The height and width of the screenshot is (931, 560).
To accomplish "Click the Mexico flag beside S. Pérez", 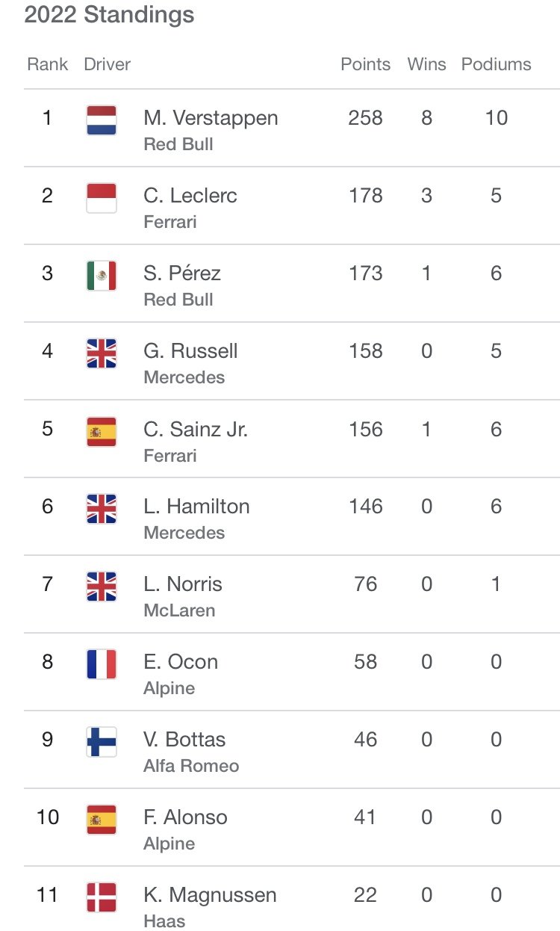I will point(102,276).
